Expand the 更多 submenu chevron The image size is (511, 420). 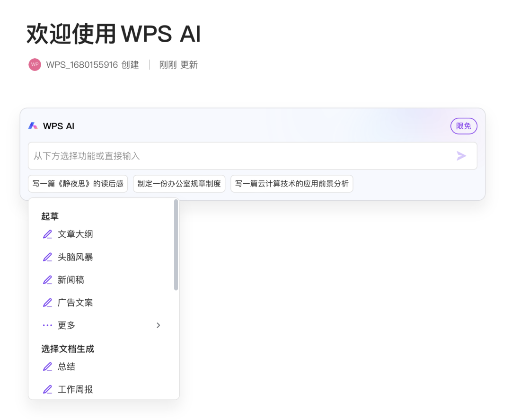(159, 325)
